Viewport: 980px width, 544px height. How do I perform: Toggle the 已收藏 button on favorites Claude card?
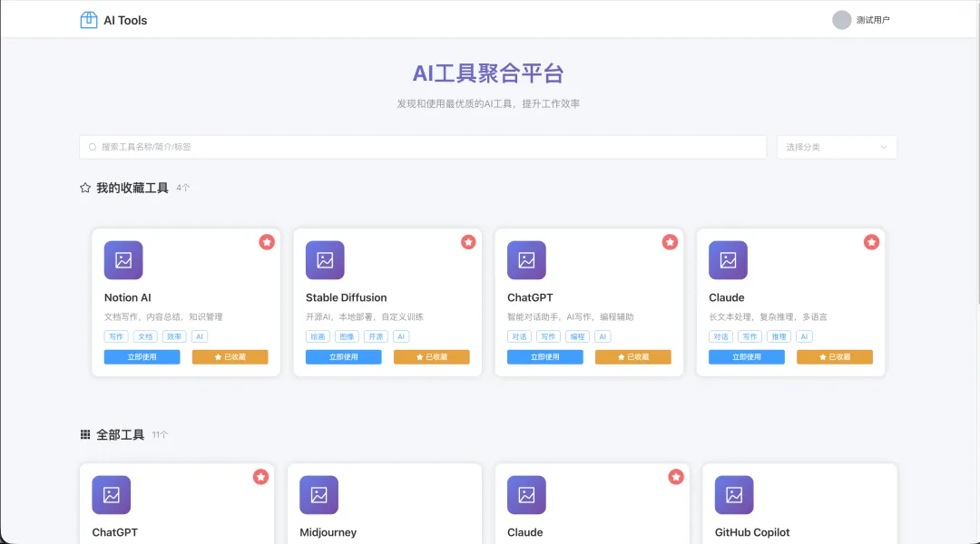coord(835,356)
